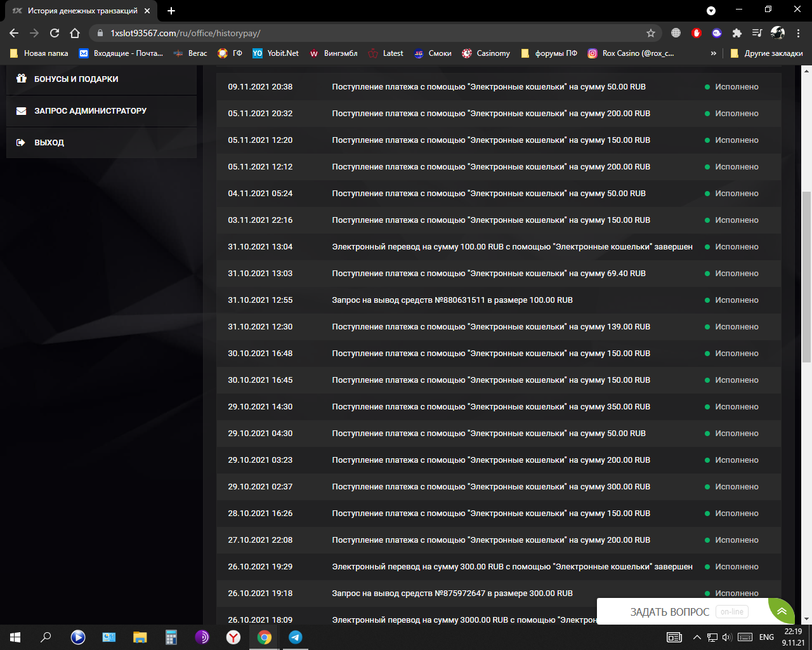Open the taskbar clock and calendar

pos(793,637)
